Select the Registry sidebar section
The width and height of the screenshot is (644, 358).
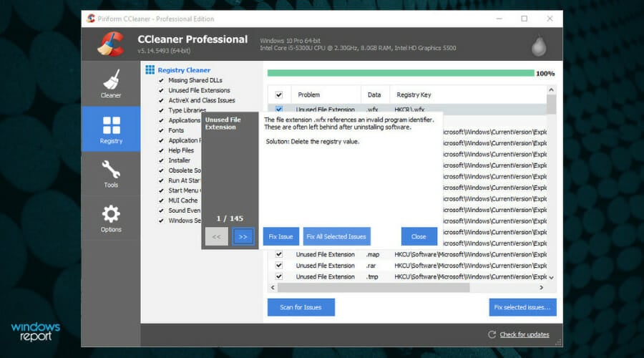click(x=111, y=129)
